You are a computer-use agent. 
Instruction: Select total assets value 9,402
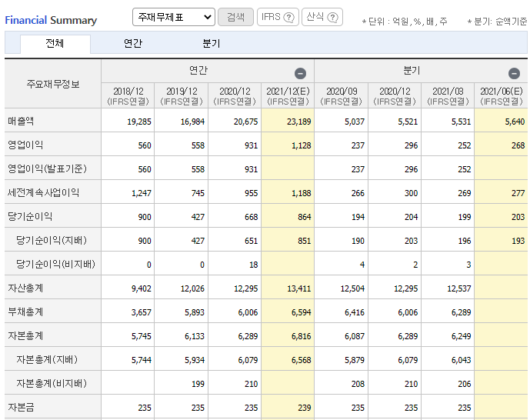tap(142, 288)
